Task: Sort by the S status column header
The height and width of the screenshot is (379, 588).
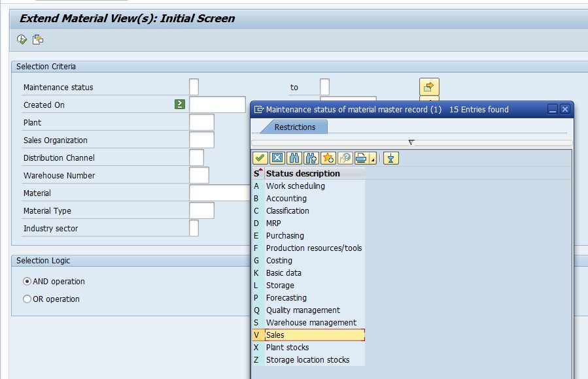Action: coord(258,173)
